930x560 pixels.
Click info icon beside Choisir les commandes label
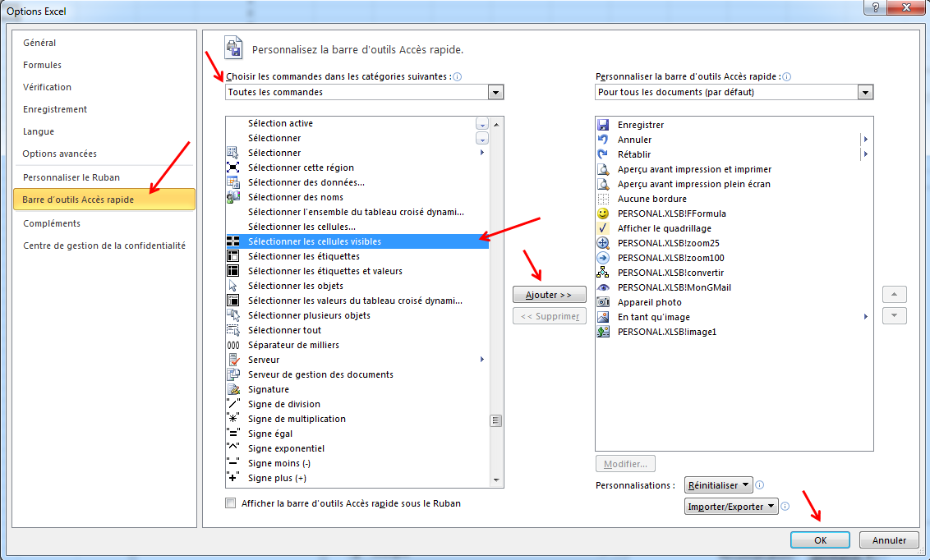(x=458, y=76)
